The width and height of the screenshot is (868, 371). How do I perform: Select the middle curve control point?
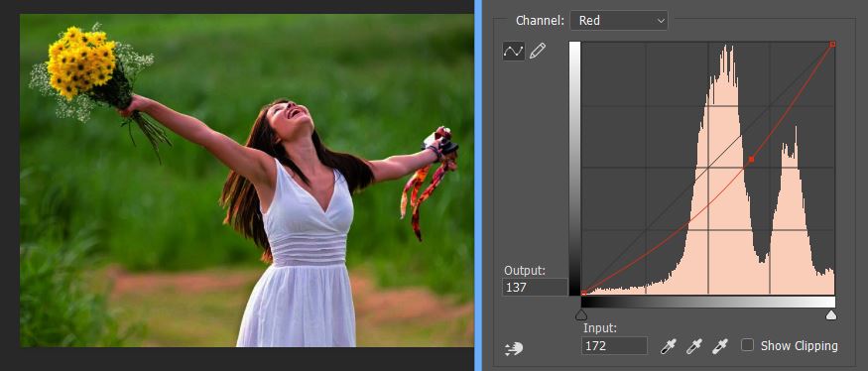point(751,160)
